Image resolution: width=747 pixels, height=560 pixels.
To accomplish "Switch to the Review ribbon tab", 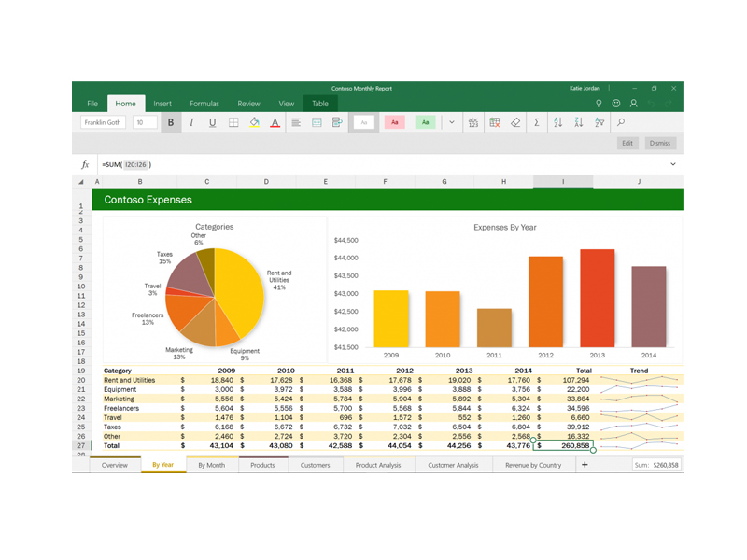I will click(x=248, y=104).
